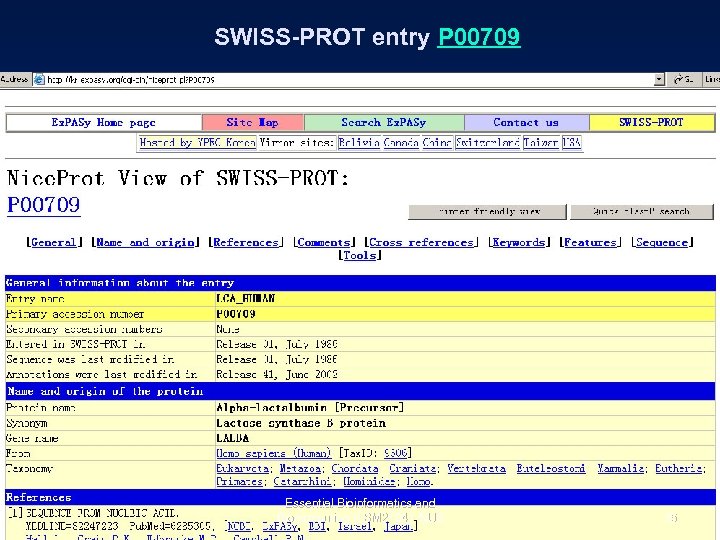
Task: Select the LCA_HUMAN entry name value
Action: point(246,298)
